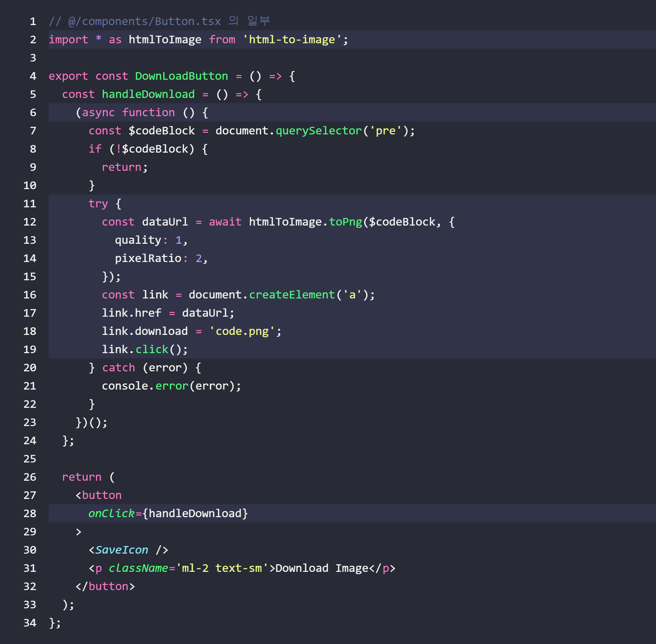656x644 pixels.
Task: Click line number 3
Action: [33, 58]
